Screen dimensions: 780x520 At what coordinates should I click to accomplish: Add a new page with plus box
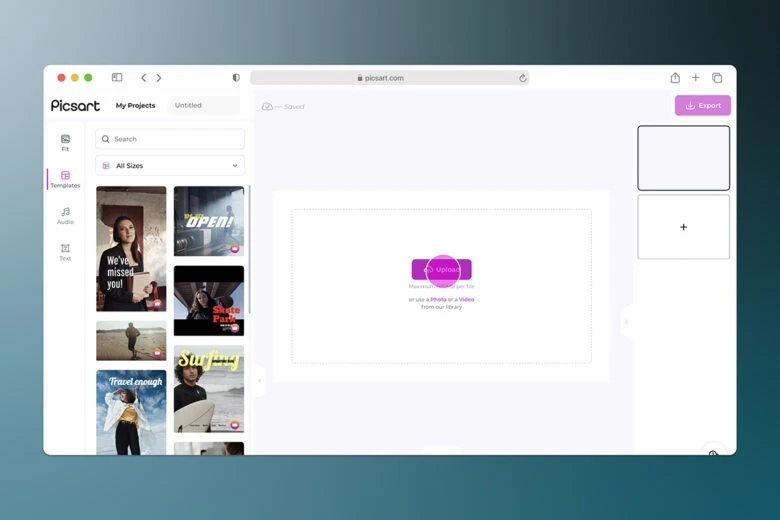click(x=683, y=227)
